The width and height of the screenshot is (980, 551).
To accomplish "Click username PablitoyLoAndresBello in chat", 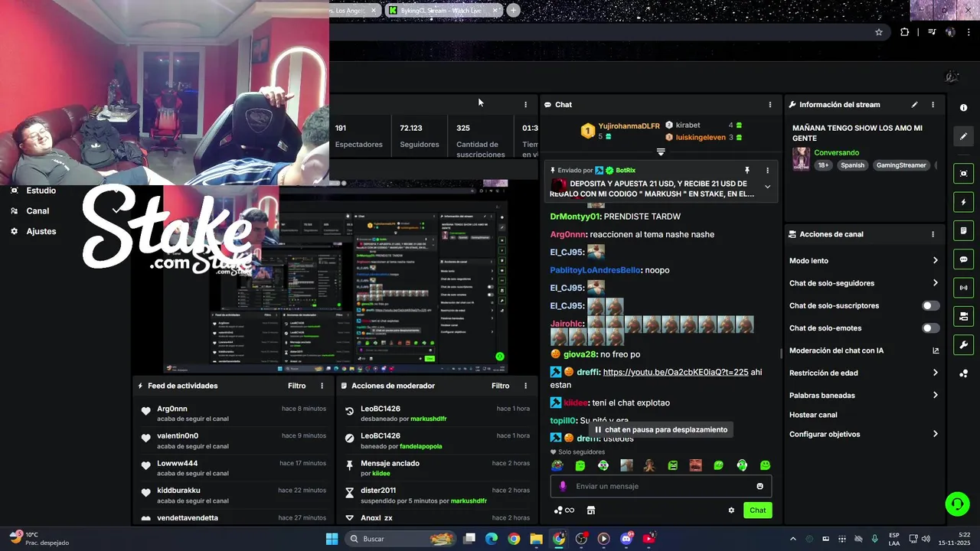I will 595,270.
